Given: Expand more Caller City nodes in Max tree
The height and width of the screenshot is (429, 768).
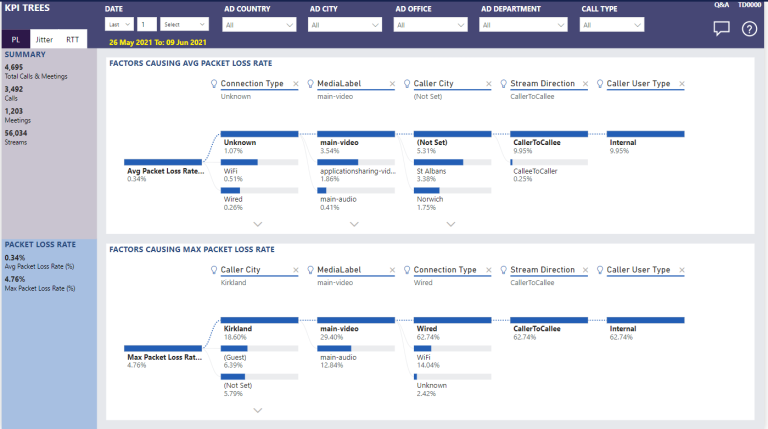Looking at the screenshot, I should (258, 410).
